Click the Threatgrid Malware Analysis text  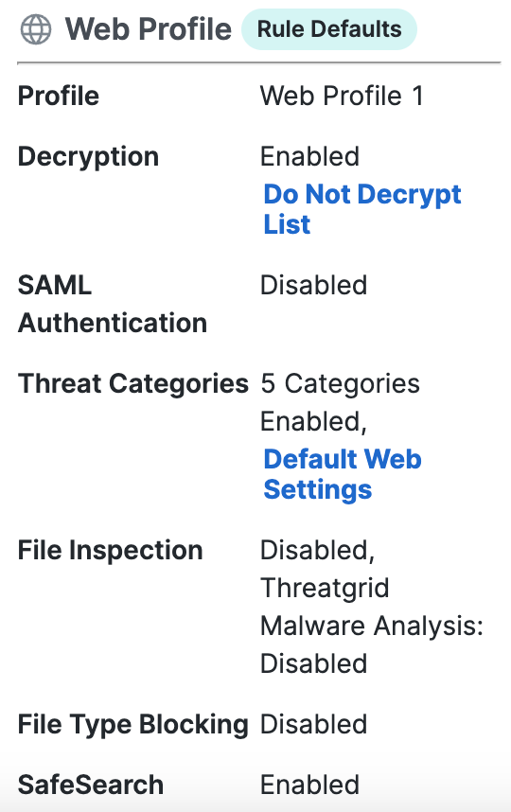click(x=371, y=607)
